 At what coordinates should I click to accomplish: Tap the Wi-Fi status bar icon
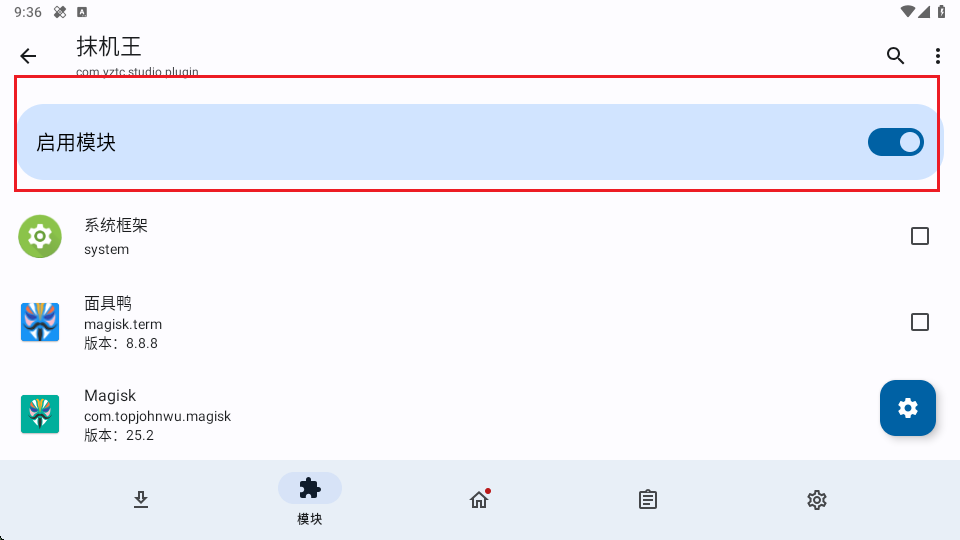(x=907, y=12)
